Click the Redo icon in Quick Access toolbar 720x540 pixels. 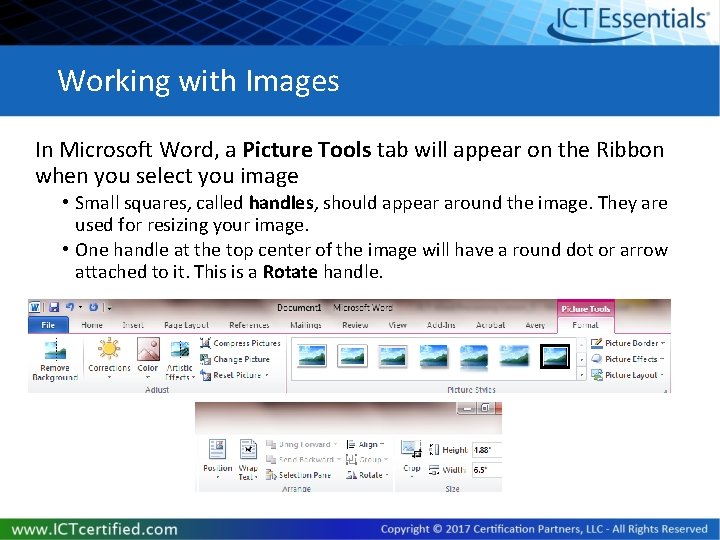(94, 307)
